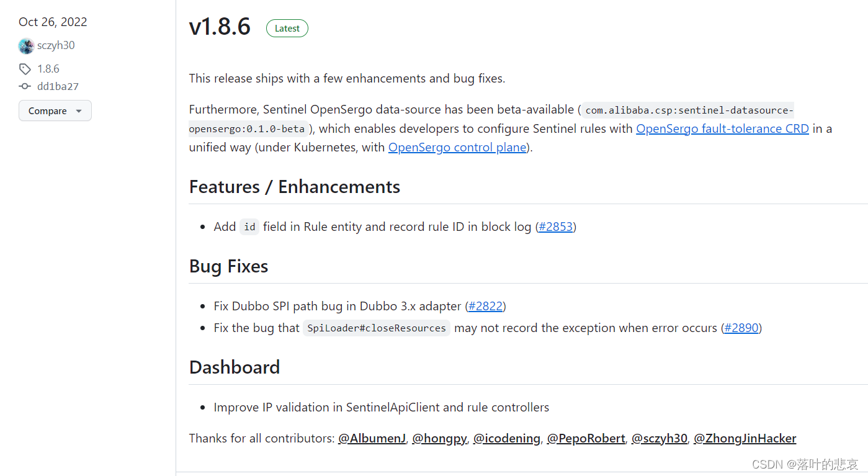868x476 pixels.
Task: Visit contributor @PepoRobert profile
Action: 586,438
